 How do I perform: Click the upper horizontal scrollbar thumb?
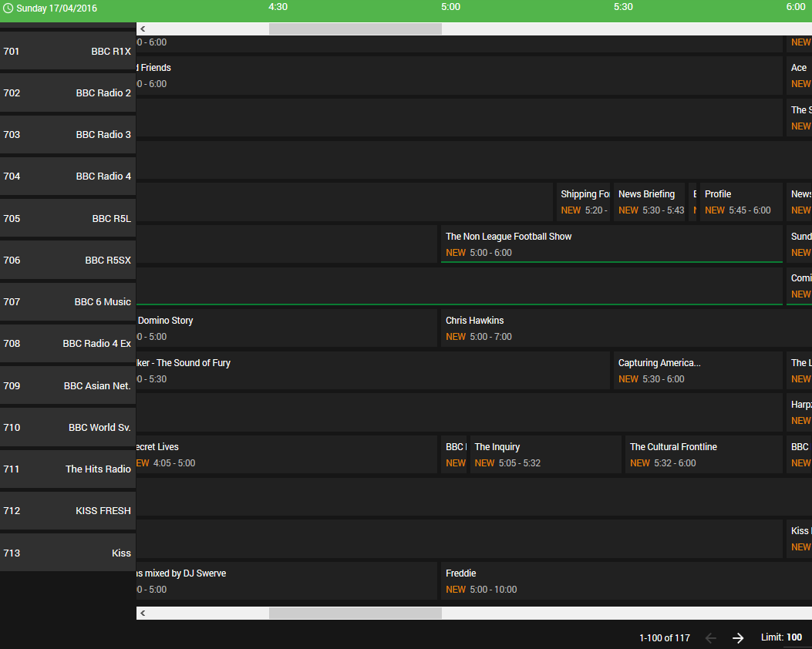(355, 29)
